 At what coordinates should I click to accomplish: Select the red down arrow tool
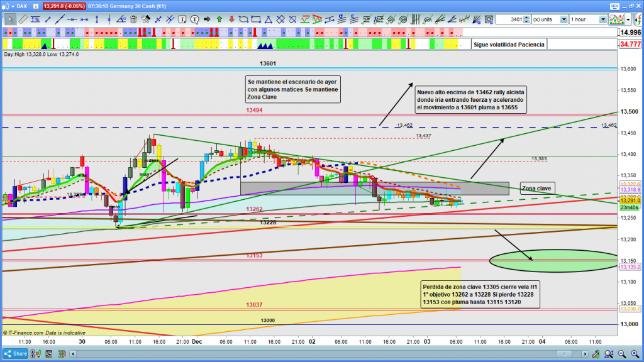click(x=231, y=19)
